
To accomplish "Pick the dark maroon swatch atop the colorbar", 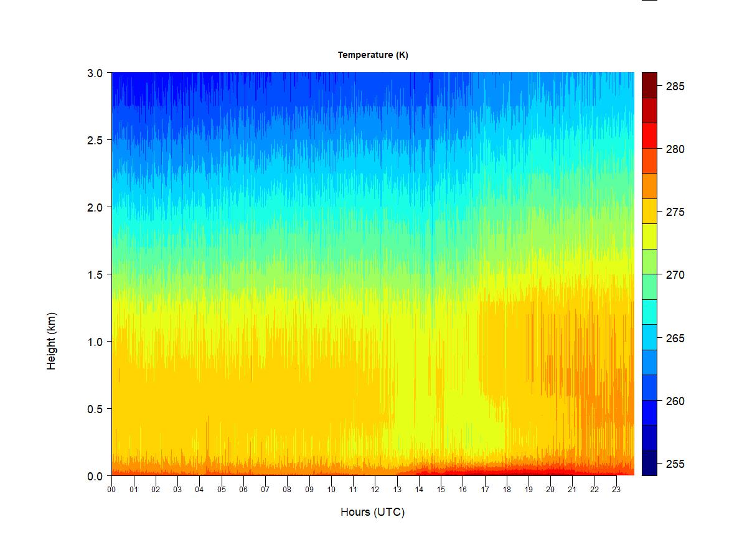I will 649,85.
